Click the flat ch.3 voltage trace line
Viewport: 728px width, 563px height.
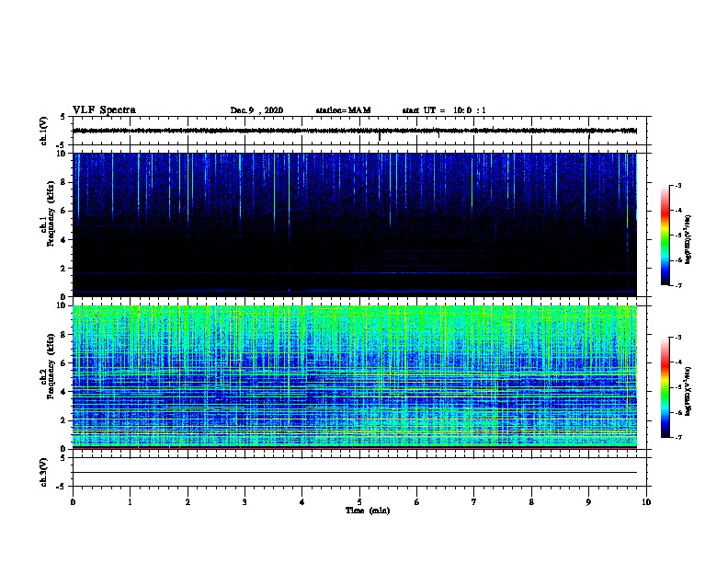pos(355,473)
